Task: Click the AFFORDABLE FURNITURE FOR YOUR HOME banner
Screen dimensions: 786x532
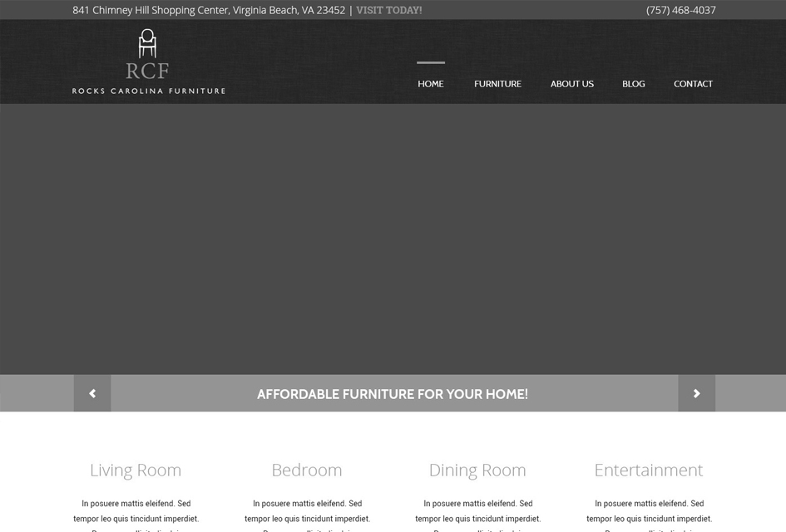Action: [x=393, y=393]
